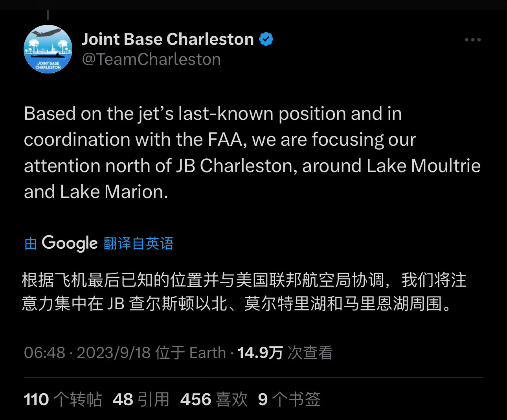Click the 06:48 · 2023/9/18 timestamp
507x420 pixels.
point(87,352)
